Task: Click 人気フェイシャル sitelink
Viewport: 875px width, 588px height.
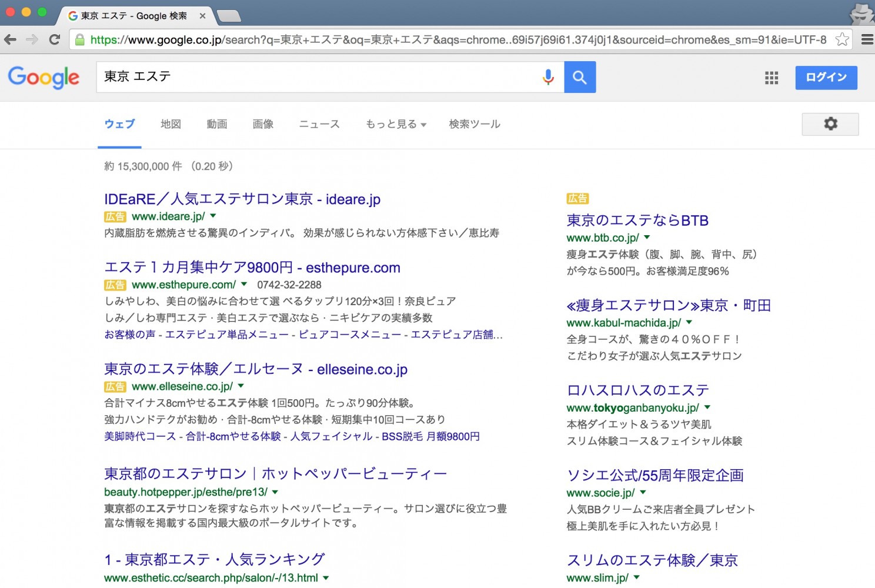Action: point(331,436)
